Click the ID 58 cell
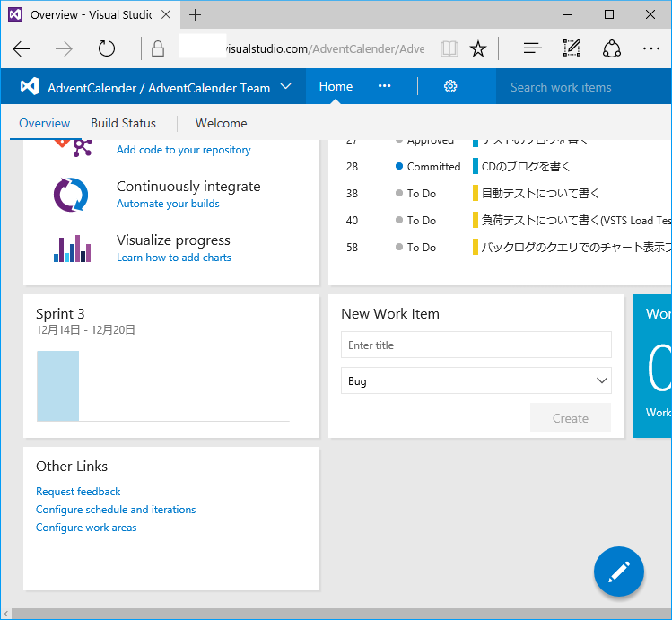 [352, 248]
